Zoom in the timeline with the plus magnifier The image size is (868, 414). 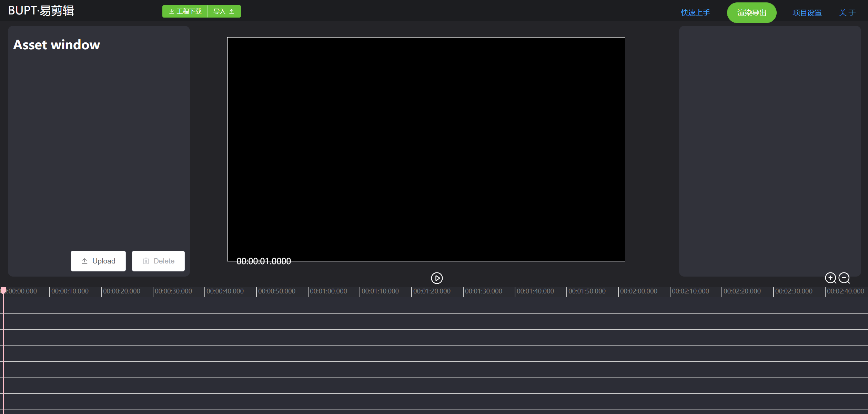[830, 278]
